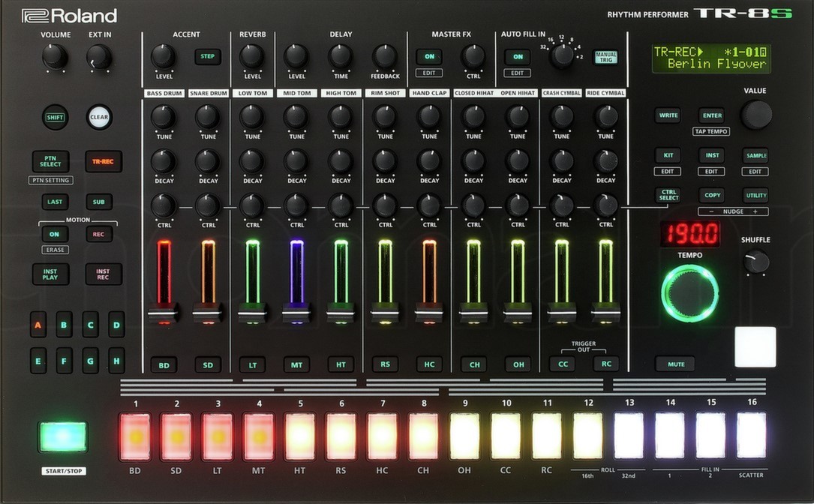Click the Ride Cymbal DECAY knob
814x504 pixels.
pos(606,161)
